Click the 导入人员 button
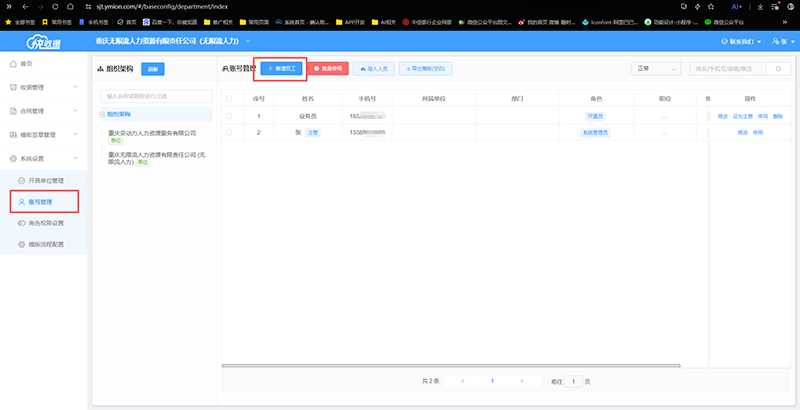Screen dimensions: 800x410 coord(374,68)
